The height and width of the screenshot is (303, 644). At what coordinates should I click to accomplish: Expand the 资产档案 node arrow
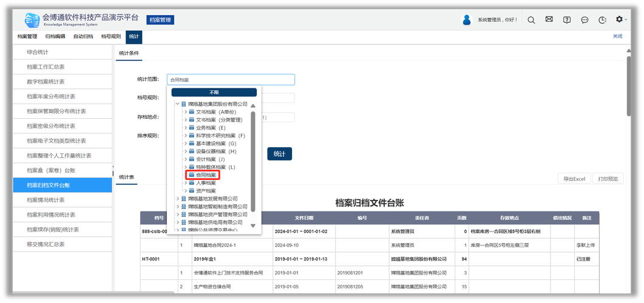(186, 191)
